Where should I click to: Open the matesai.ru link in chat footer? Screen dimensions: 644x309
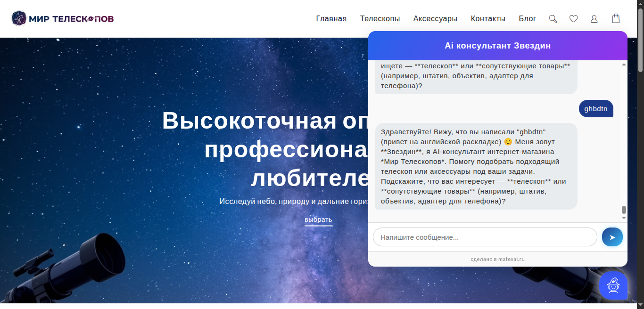[x=512, y=259]
